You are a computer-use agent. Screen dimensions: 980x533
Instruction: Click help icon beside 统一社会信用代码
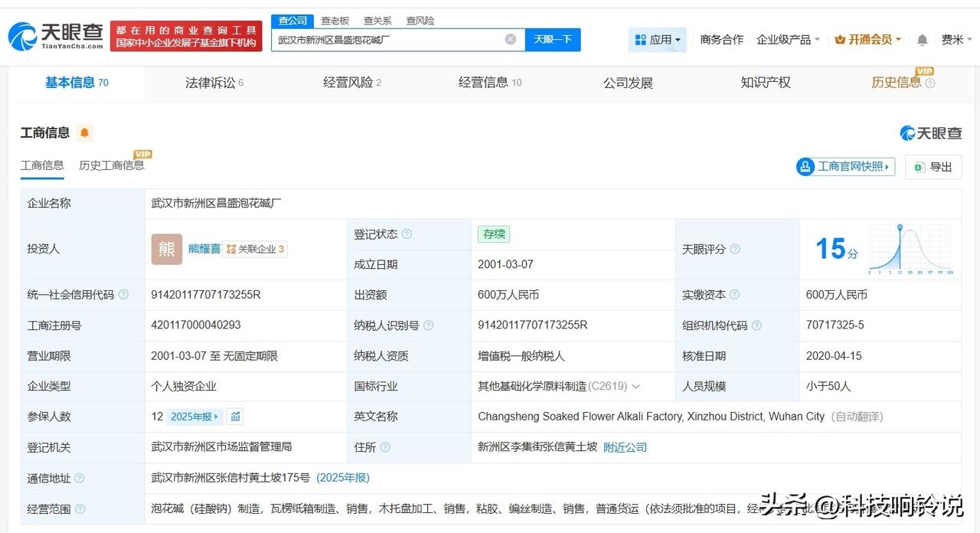123,295
